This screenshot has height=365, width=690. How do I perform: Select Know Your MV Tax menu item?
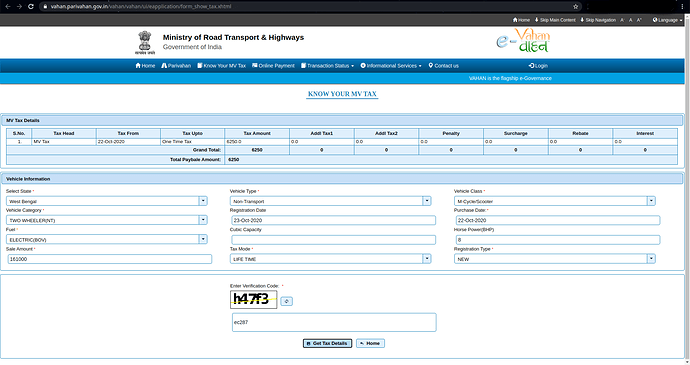pos(221,66)
